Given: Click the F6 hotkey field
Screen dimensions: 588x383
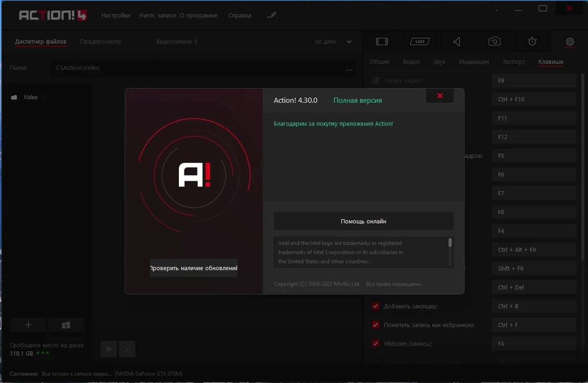Looking at the screenshot, I should [534, 174].
